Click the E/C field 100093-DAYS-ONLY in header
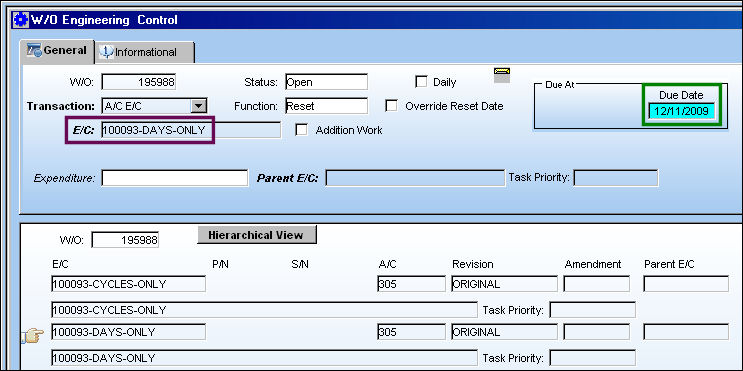 click(x=191, y=130)
